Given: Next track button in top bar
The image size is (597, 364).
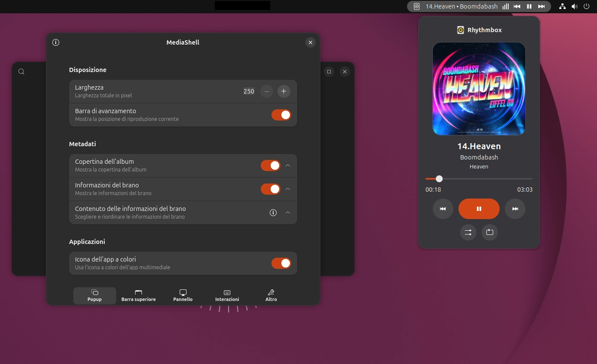Looking at the screenshot, I should 542,6.
